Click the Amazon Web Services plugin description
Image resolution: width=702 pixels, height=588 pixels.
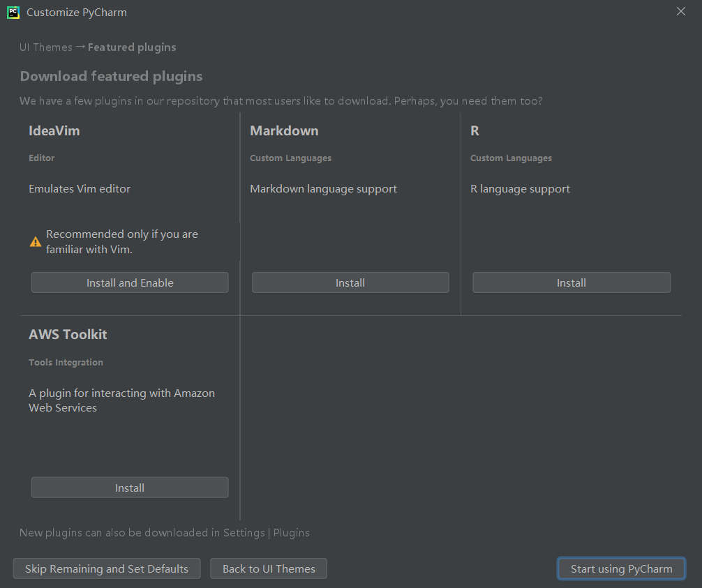[122, 400]
